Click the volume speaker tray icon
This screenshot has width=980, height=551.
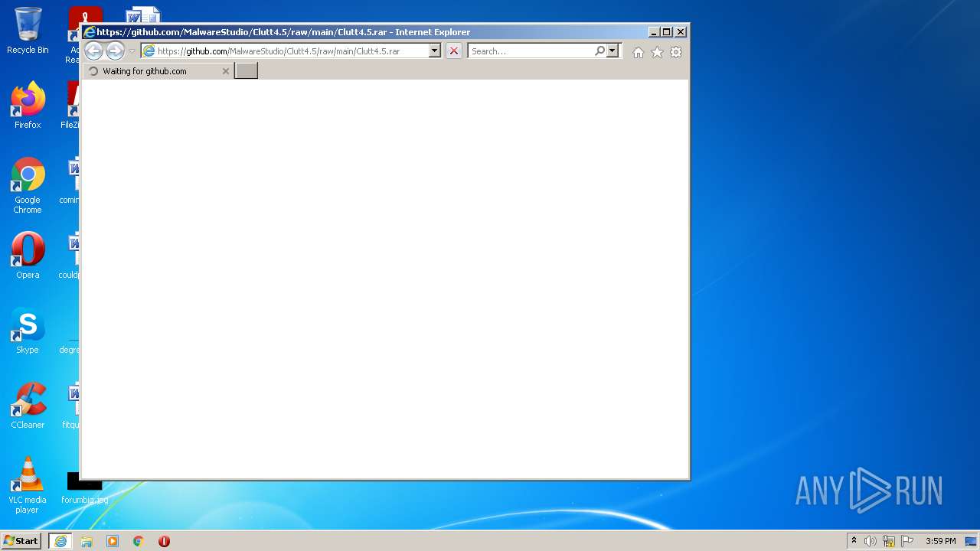[x=871, y=541]
